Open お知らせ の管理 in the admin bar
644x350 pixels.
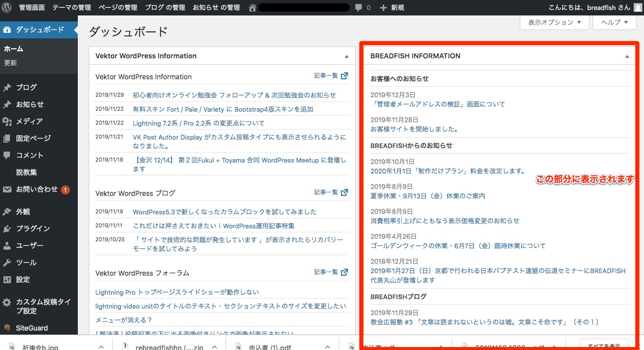[x=216, y=7]
